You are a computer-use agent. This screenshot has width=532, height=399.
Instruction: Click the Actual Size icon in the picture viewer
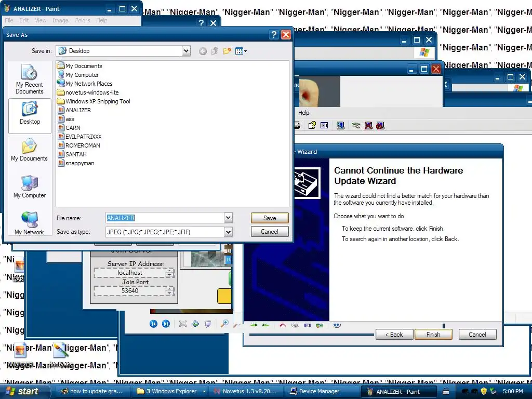pyautogui.click(x=195, y=324)
